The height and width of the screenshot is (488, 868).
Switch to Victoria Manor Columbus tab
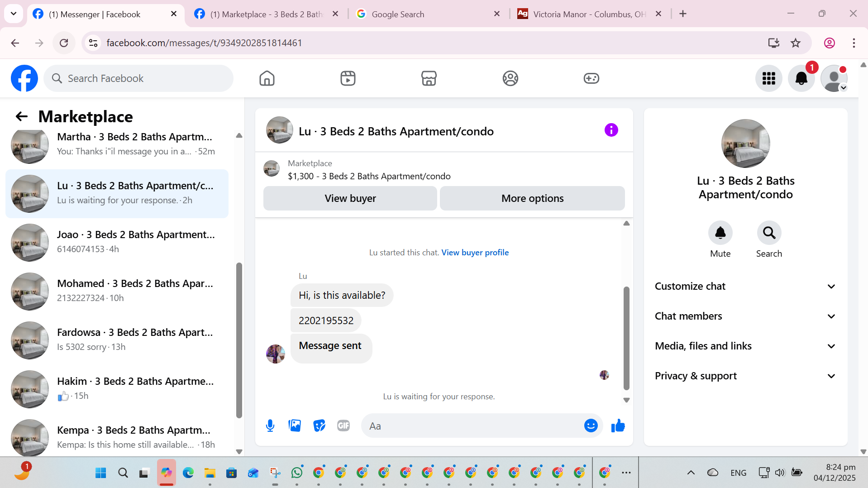point(589,14)
